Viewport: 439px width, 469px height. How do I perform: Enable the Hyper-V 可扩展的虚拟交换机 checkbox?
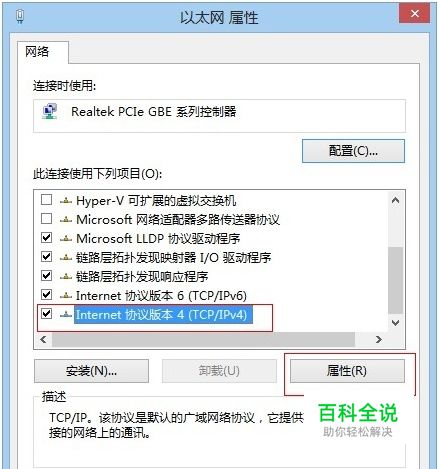click(46, 200)
